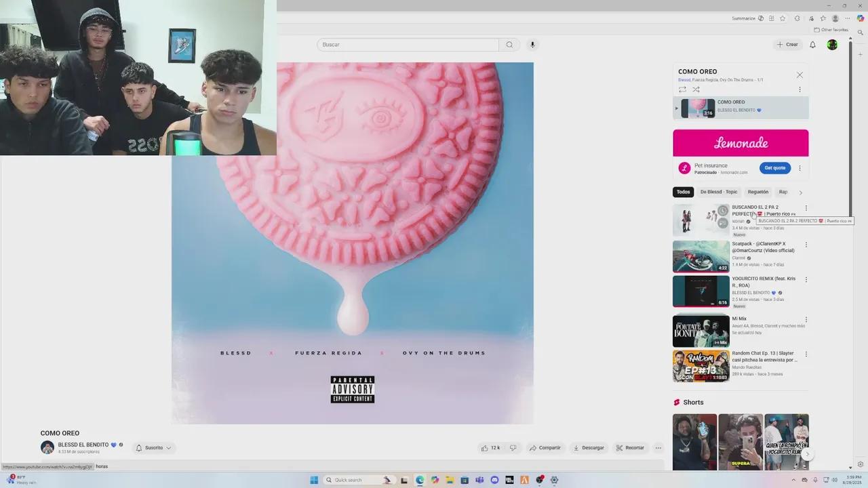This screenshot has width=868, height=488.
Task: Add BUSCANDO EL 2 PA 2 to queue
Action: (x=723, y=222)
